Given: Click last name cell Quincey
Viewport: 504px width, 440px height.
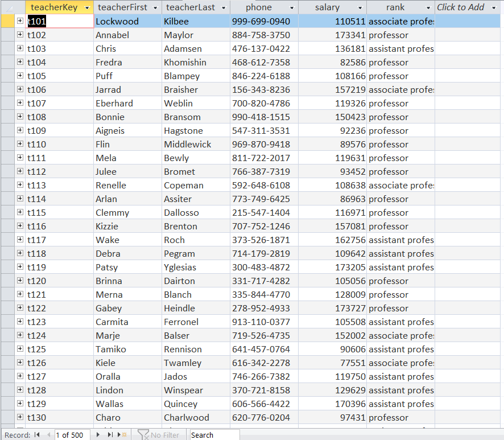Looking at the screenshot, I should point(196,404).
